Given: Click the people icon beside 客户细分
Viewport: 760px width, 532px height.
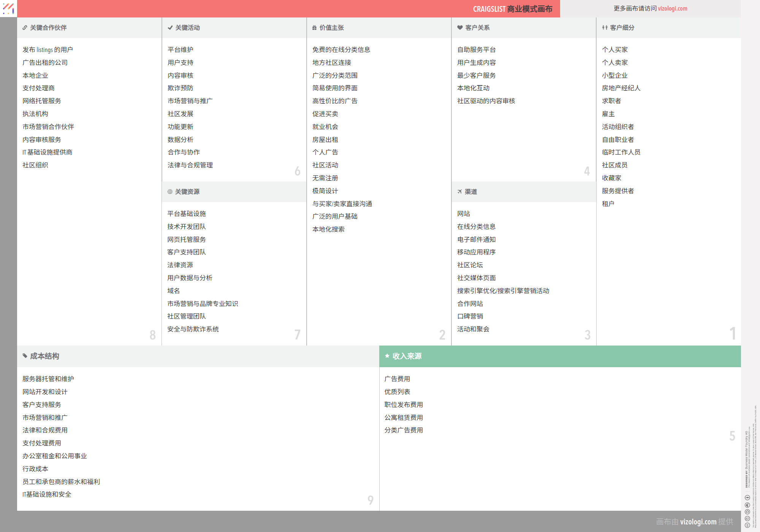Looking at the screenshot, I should pos(605,28).
